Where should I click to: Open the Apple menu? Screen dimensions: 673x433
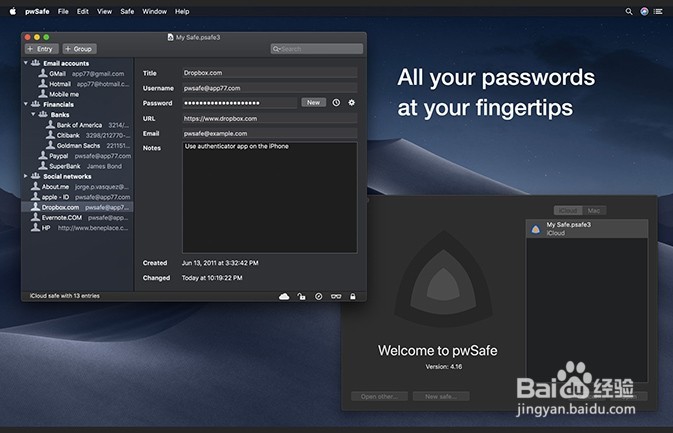(x=13, y=11)
